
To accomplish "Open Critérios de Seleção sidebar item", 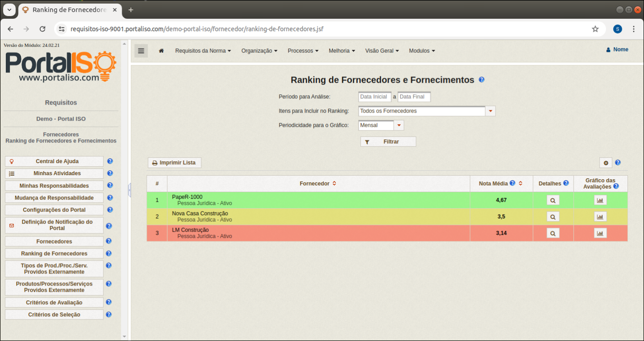I will click(54, 315).
